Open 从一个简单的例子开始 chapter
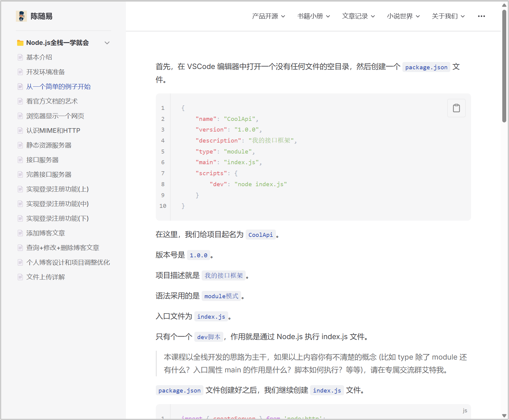The height and width of the screenshot is (420, 509). tap(58, 87)
